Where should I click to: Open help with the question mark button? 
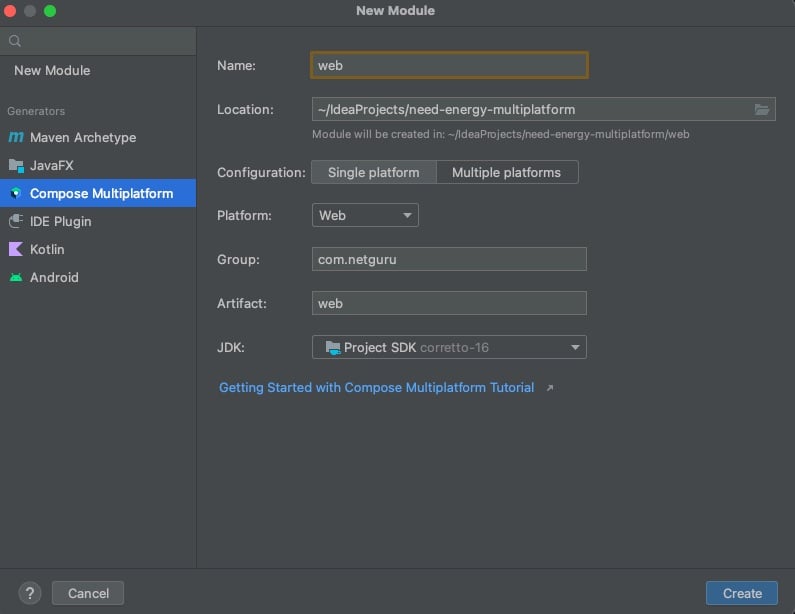coord(30,593)
